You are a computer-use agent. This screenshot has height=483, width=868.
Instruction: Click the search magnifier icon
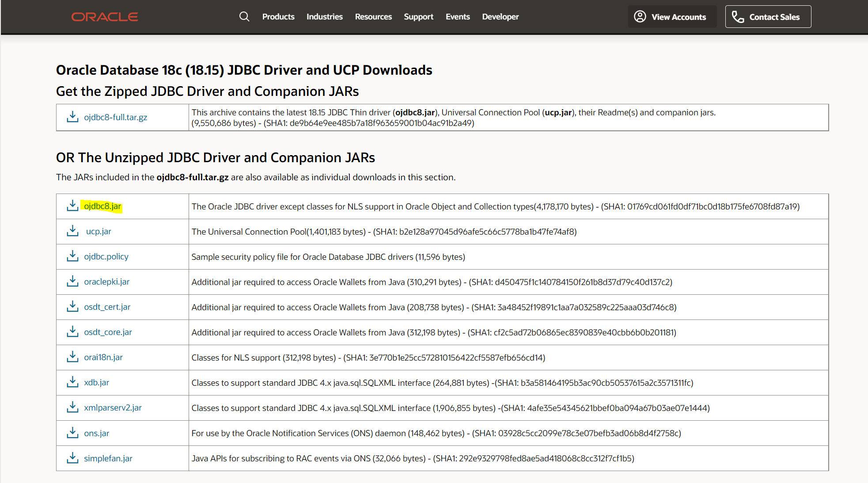(x=244, y=17)
